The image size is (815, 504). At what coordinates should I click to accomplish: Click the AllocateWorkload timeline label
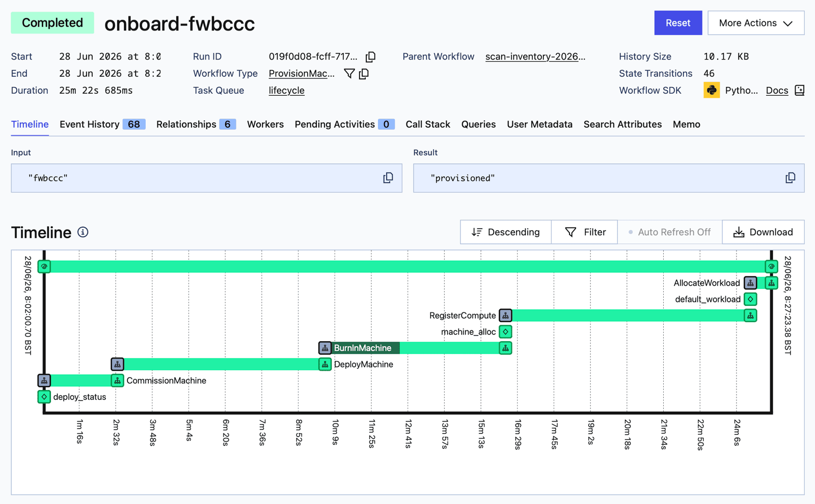coord(707,283)
